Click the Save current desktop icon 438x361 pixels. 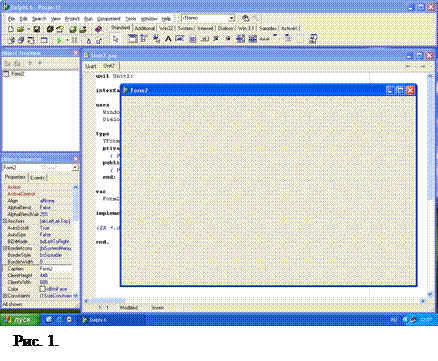(x=246, y=18)
